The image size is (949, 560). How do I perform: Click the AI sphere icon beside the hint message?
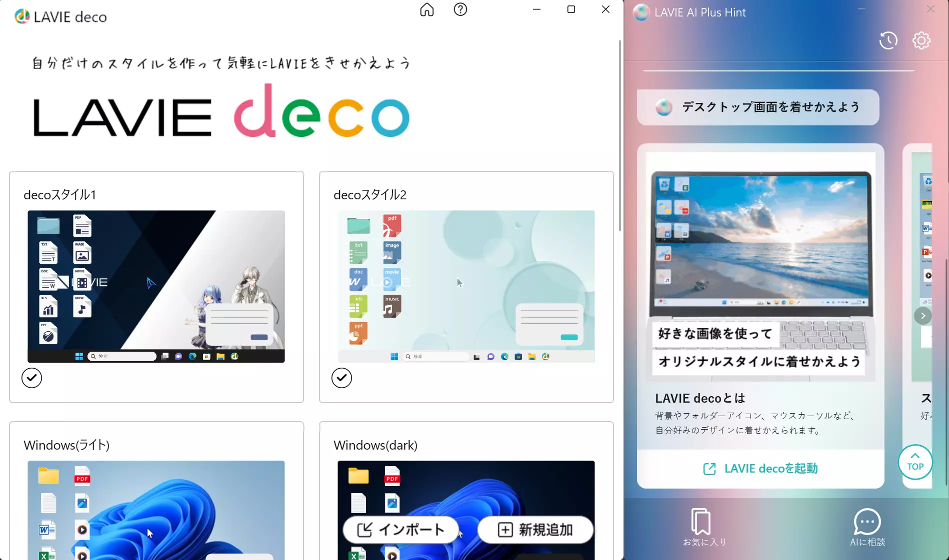(663, 107)
